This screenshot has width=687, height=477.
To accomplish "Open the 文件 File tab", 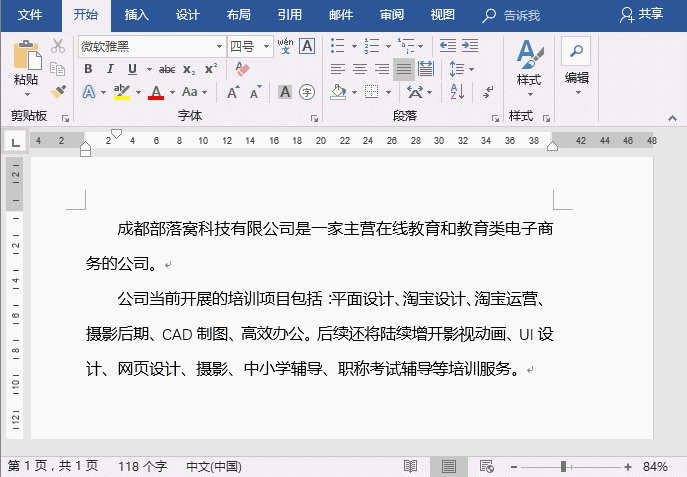I will click(30, 15).
